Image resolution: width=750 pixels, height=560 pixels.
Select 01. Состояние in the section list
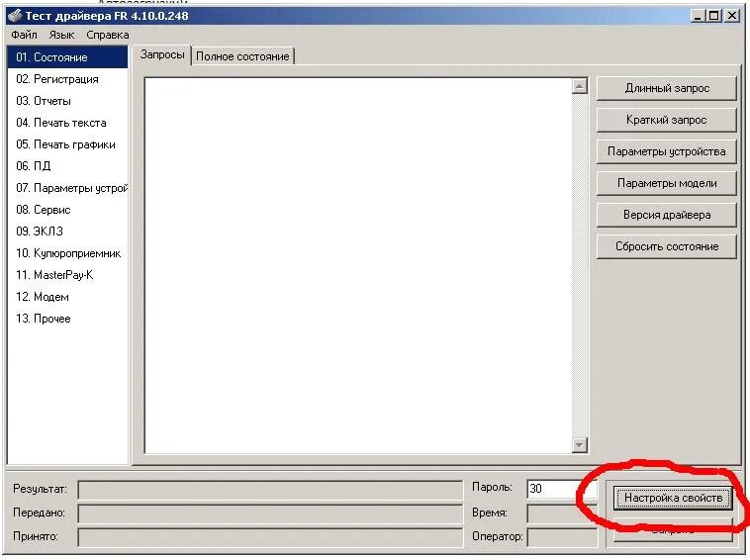[68, 57]
